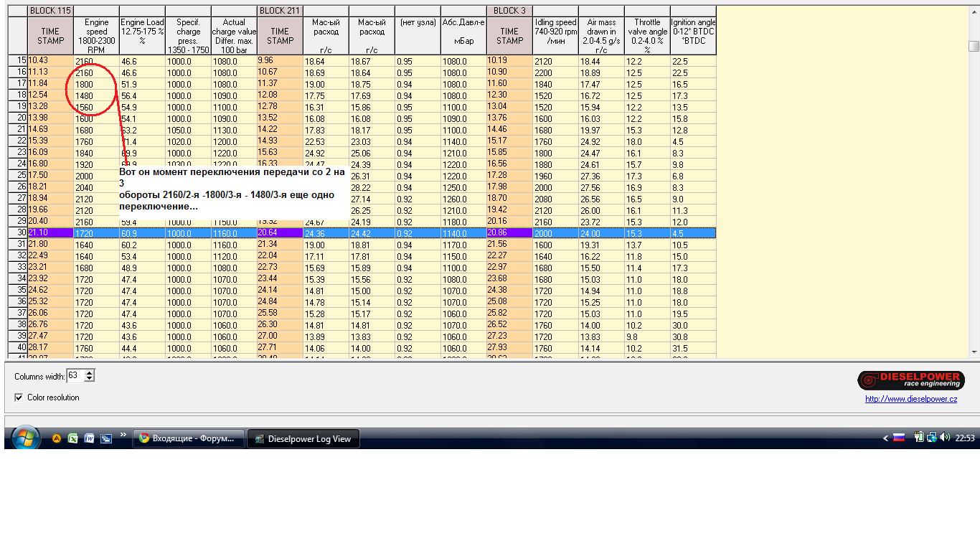Image resolution: width=980 pixels, height=551 pixels.
Task: Click timestamp 10.19 in BLOCK 3 column
Action: (x=509, y=61)
